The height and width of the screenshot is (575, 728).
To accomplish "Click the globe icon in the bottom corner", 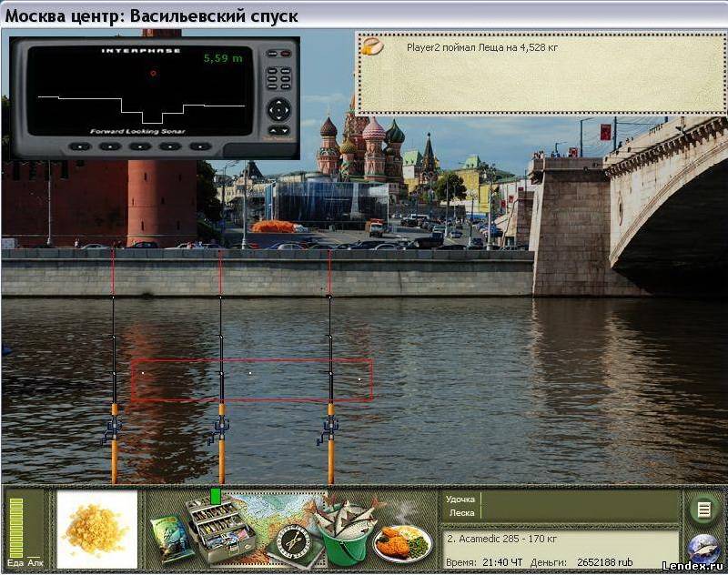I will tap(703, 550).
